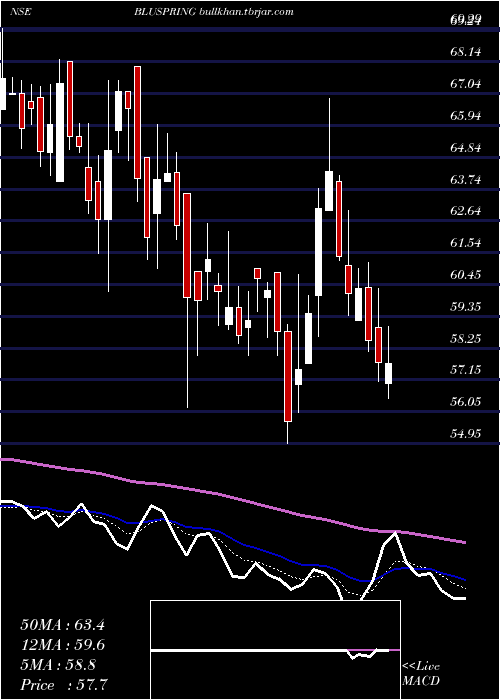Click the 60.45 price axis label

[x=466, y=275]
